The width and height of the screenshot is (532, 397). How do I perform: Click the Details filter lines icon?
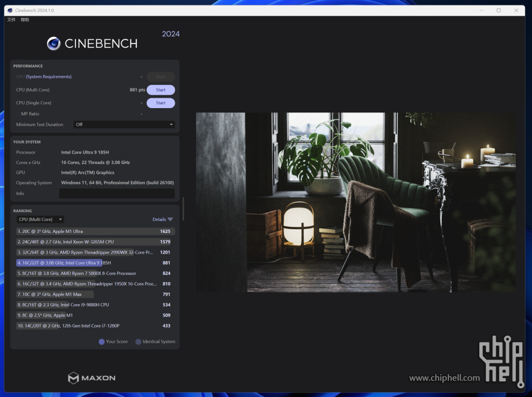[x=170, y=219]
